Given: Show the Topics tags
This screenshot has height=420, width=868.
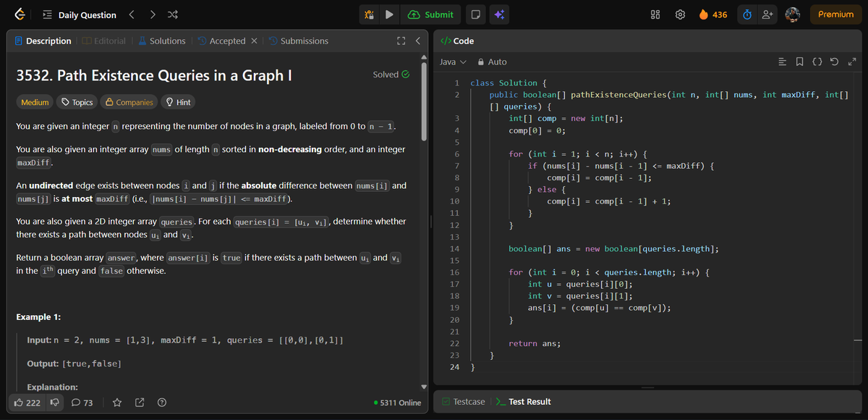Looking at the screenshot, I should point(77,102).
